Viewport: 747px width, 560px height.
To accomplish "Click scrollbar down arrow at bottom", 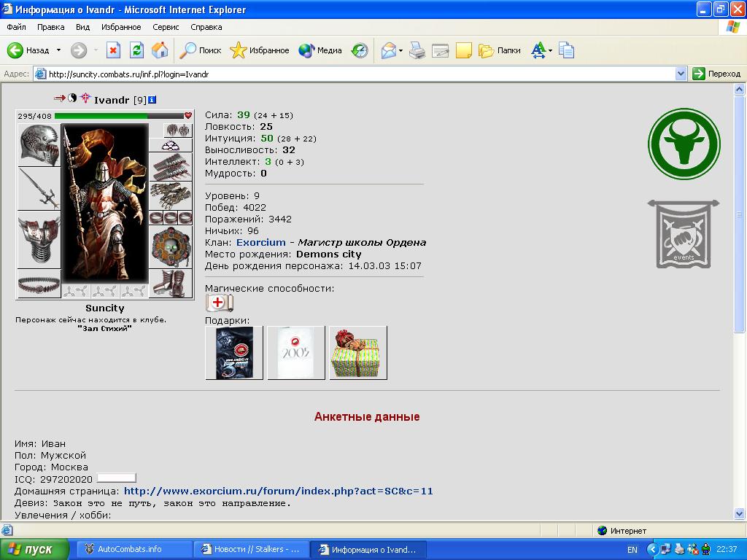I will [x=740, y=513].
